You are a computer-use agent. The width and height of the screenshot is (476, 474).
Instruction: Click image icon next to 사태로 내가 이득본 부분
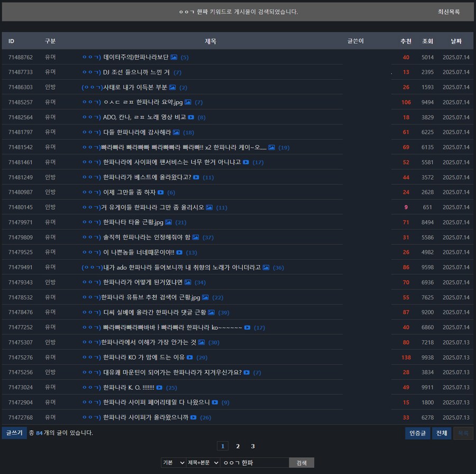[x=172, y=87]
